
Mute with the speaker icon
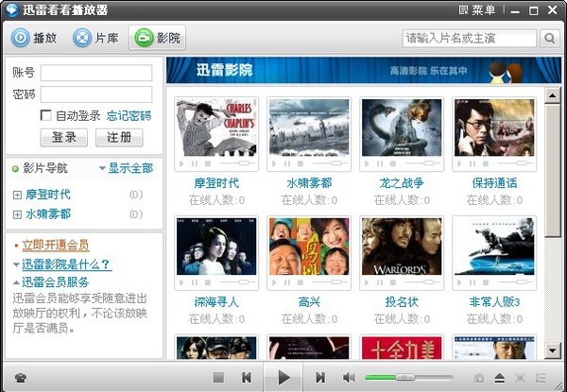tap(349, 378)
